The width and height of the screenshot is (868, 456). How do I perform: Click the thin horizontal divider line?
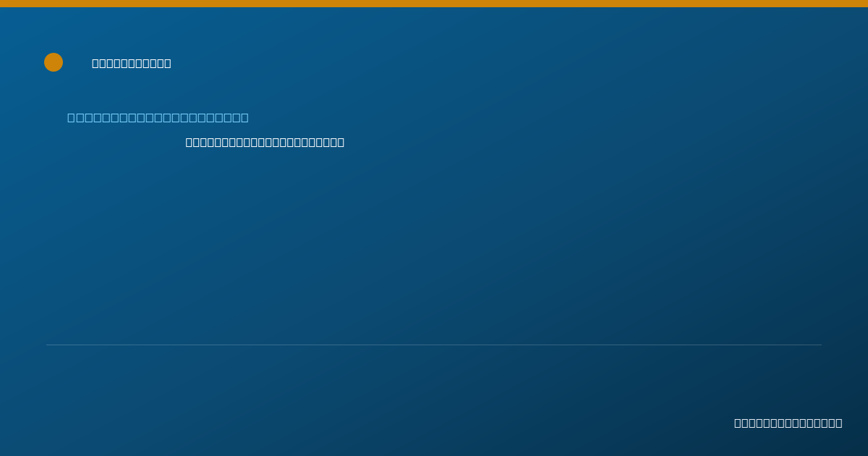pos(434,345)
